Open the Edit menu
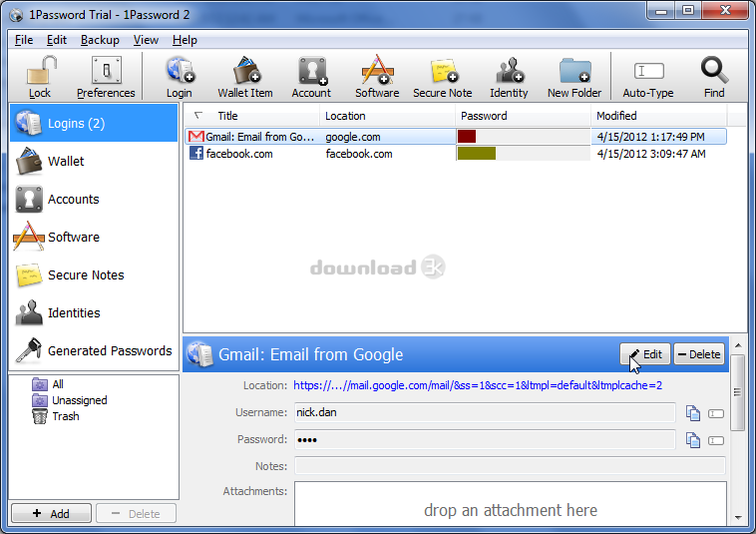The image size is (756, 534). (x=57, y=40)
